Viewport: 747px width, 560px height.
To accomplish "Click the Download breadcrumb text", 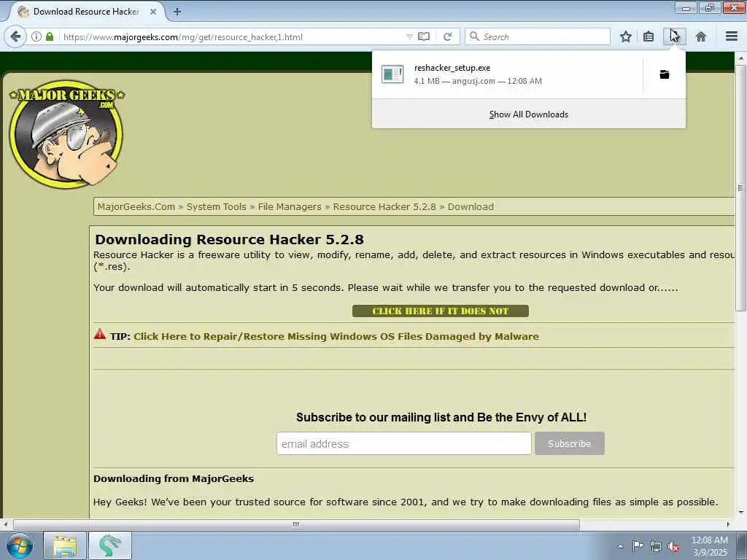I will 471,206.
